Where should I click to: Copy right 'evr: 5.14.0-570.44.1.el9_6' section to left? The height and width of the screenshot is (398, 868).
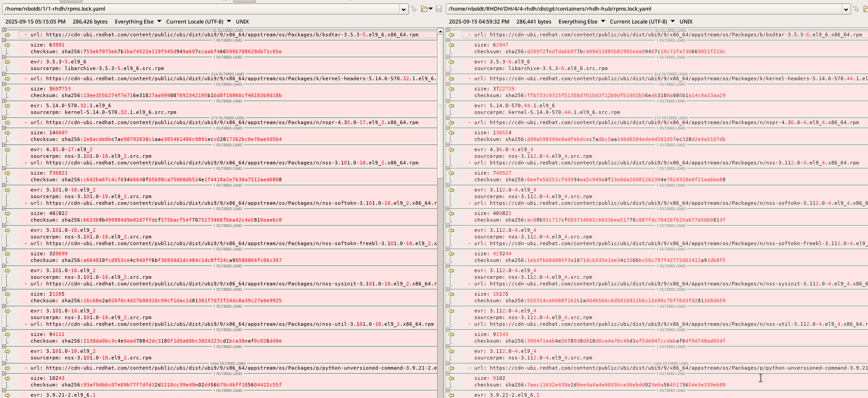451,105
